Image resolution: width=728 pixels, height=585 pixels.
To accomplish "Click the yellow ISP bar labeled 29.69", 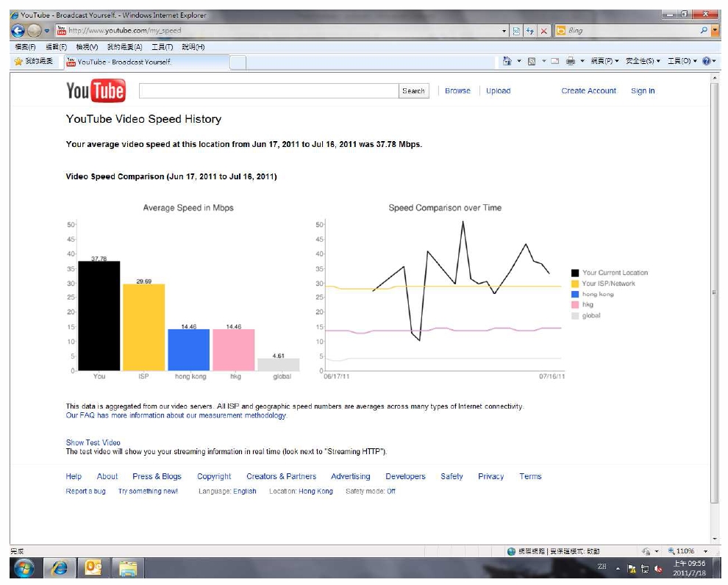I will pyautogui.click(x=144, y=328).
